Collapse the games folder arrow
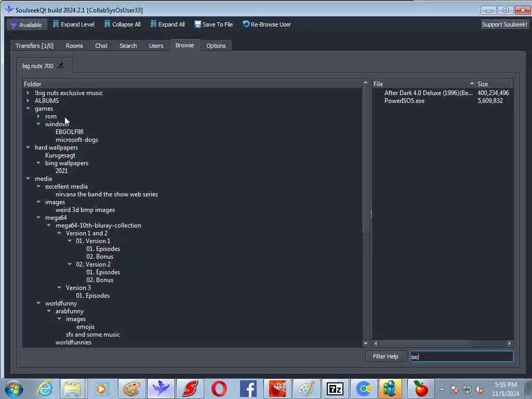Screen dimensions: 532x399 tap(28, 109)
